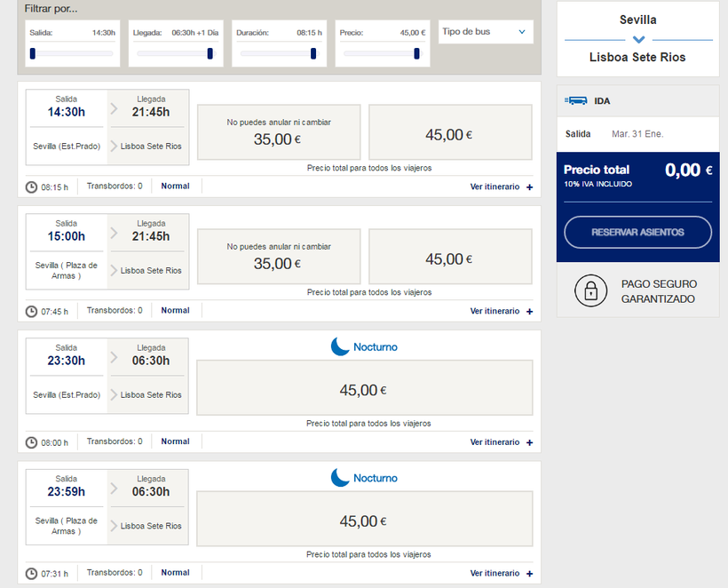The width and height of the screenshot is (728, 588).
Task: Click the clock icon beside 08:15 h
Action: (x=31, y=187)
